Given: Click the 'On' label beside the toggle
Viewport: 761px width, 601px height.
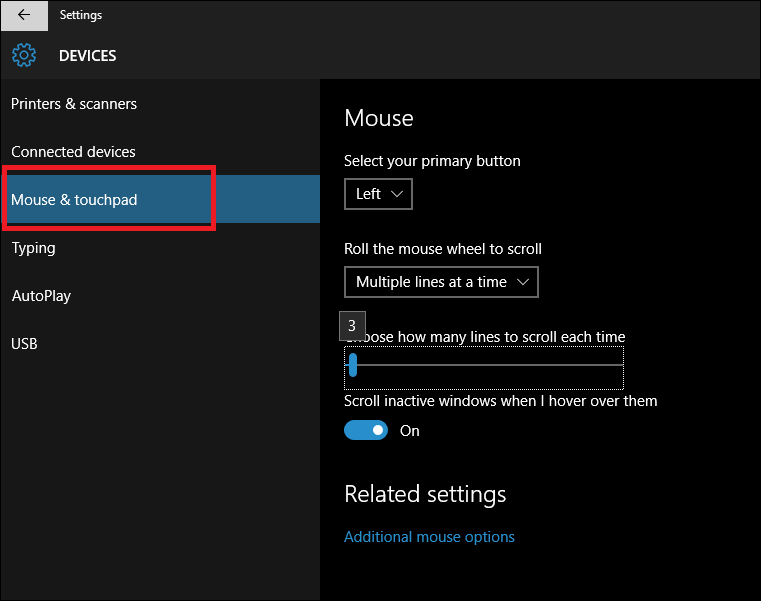Looking at the screenshot, I should click(410, 431).
